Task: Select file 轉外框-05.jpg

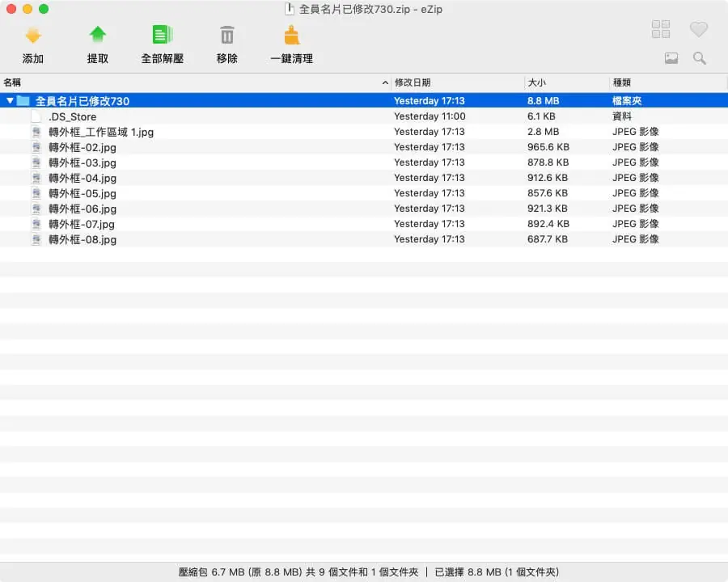Action: point(83,193)
